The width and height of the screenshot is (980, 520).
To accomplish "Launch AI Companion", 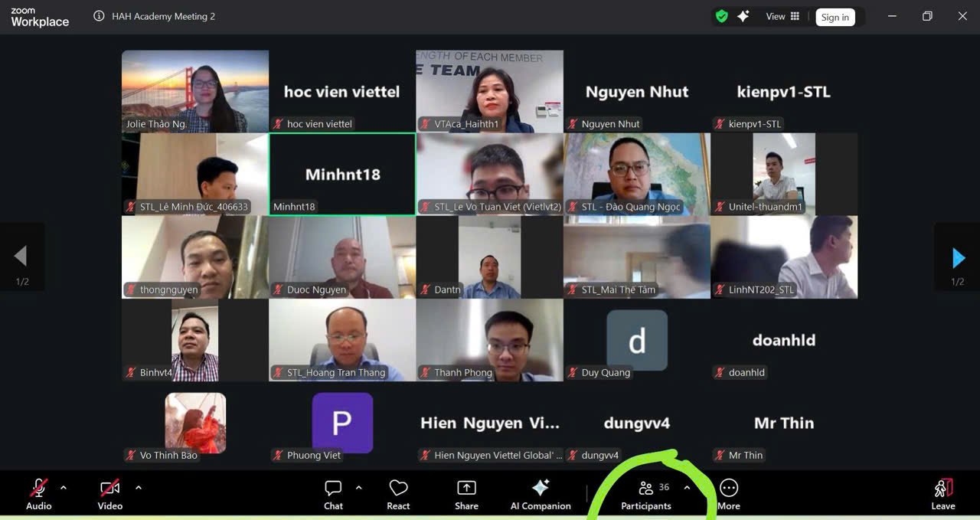I will point(541,494).
